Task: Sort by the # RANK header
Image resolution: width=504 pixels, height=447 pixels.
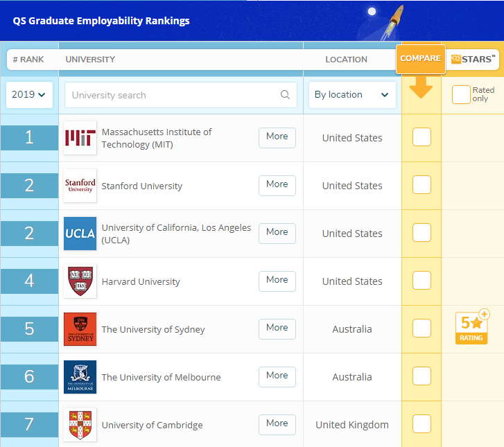Action: coord(28,60)
